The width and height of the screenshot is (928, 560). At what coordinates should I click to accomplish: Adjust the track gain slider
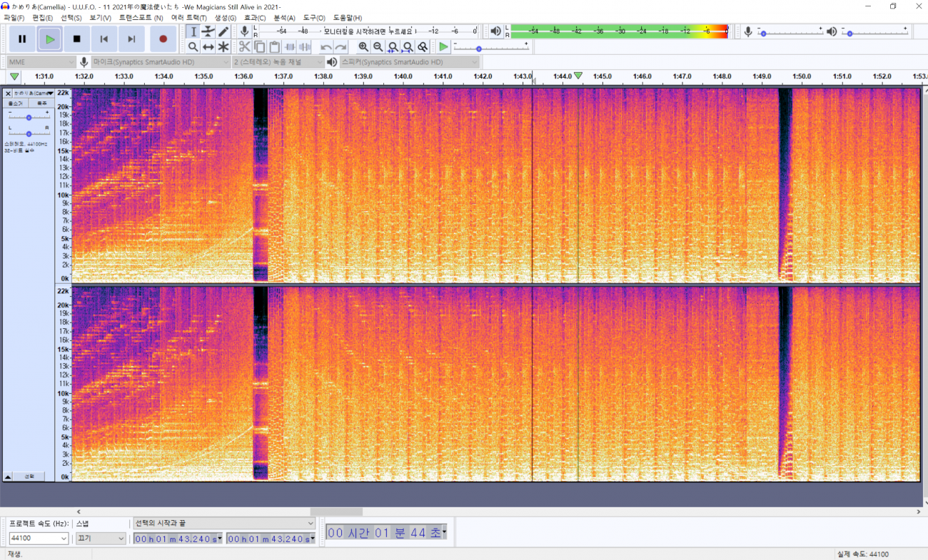pos(29,117)
